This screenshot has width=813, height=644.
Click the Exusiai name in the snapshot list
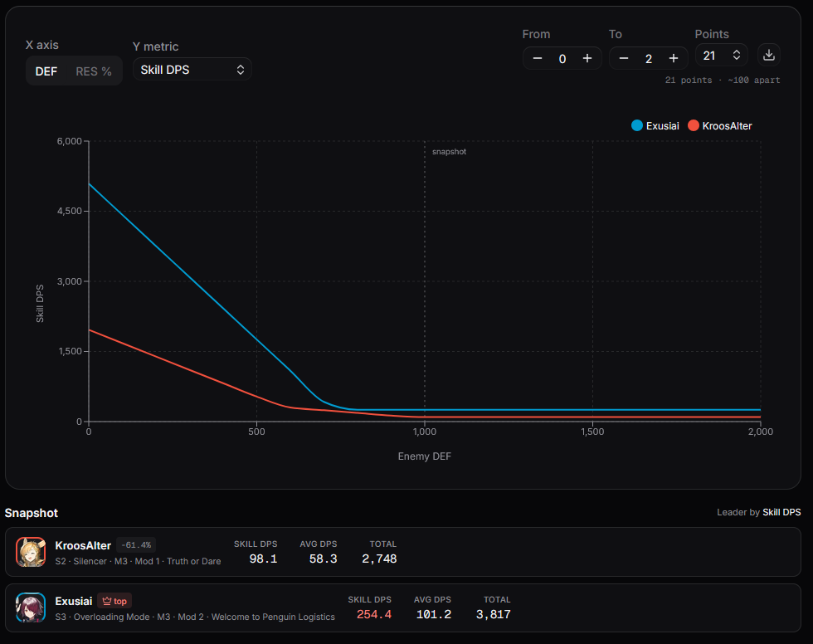pyautogui.click(x=74, y=601)
